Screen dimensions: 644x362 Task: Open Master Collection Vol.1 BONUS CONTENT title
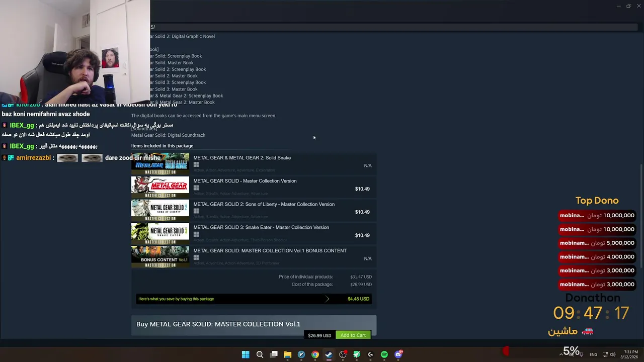(270, 251)
